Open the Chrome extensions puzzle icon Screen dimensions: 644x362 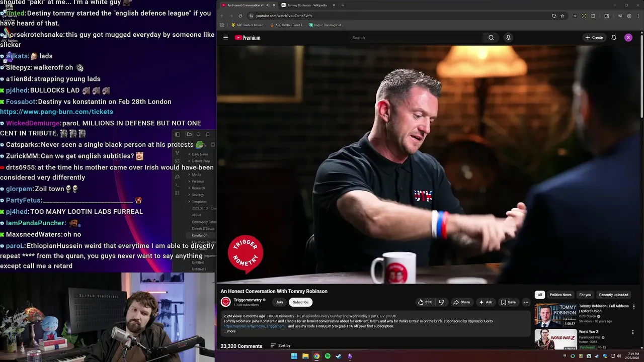coord(593,16)
